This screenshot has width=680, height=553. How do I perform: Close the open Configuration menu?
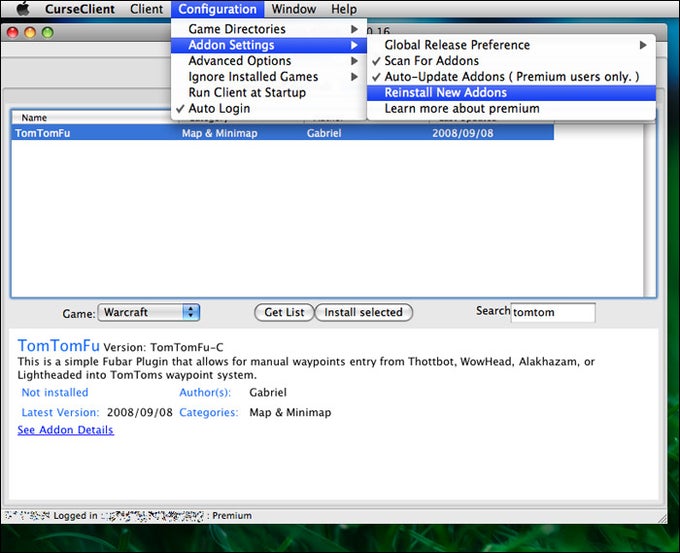pos(217,9)
